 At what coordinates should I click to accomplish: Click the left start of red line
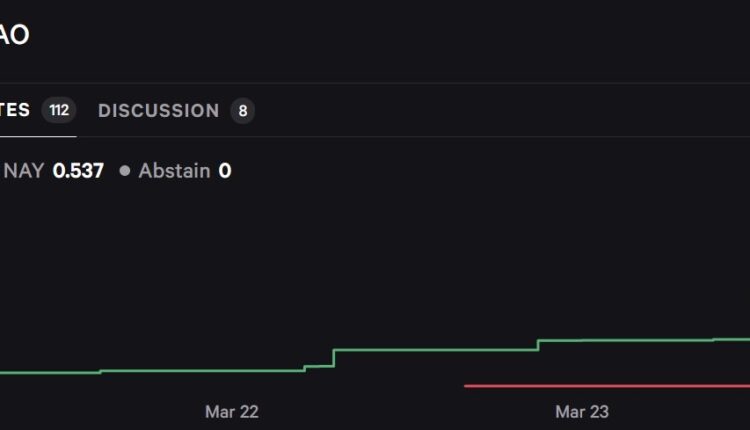(467, 386)
